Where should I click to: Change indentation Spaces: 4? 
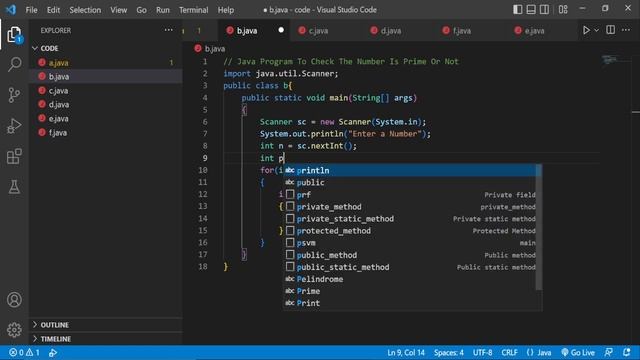coord(449,352)
